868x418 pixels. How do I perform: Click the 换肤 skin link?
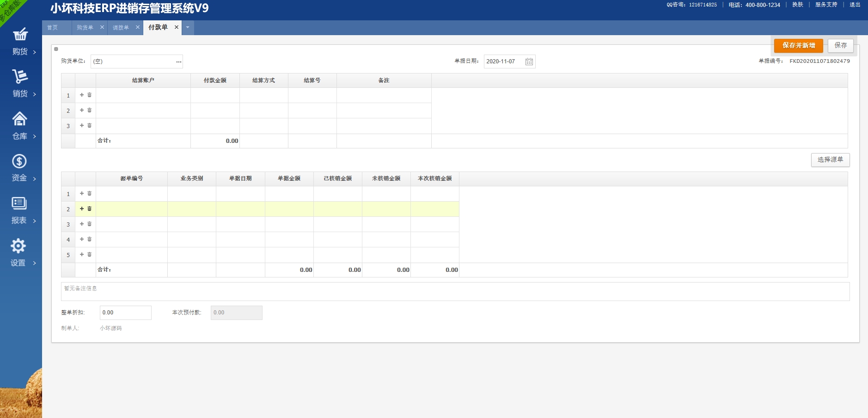(x=798, y=5)
